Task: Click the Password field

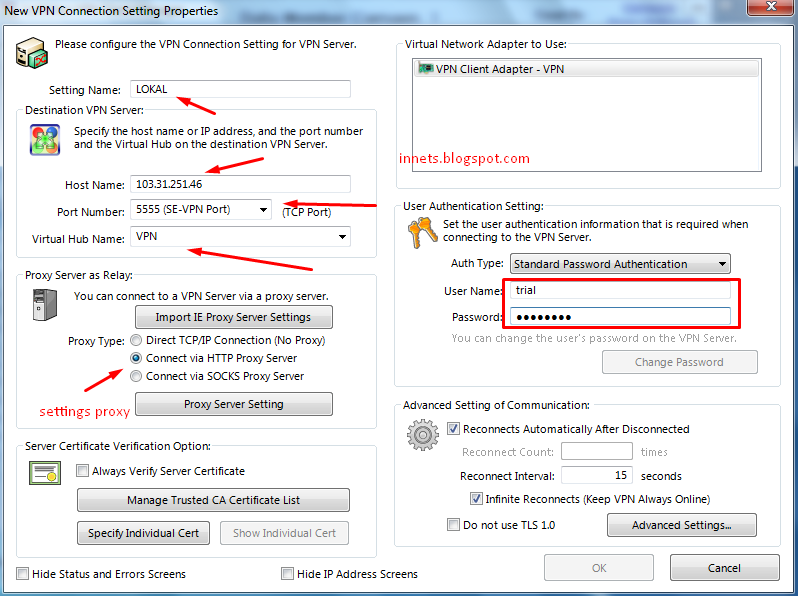Action: 620,317
